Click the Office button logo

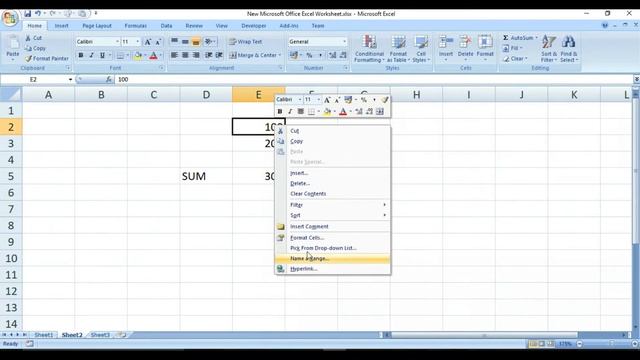[x=10, y=18]
